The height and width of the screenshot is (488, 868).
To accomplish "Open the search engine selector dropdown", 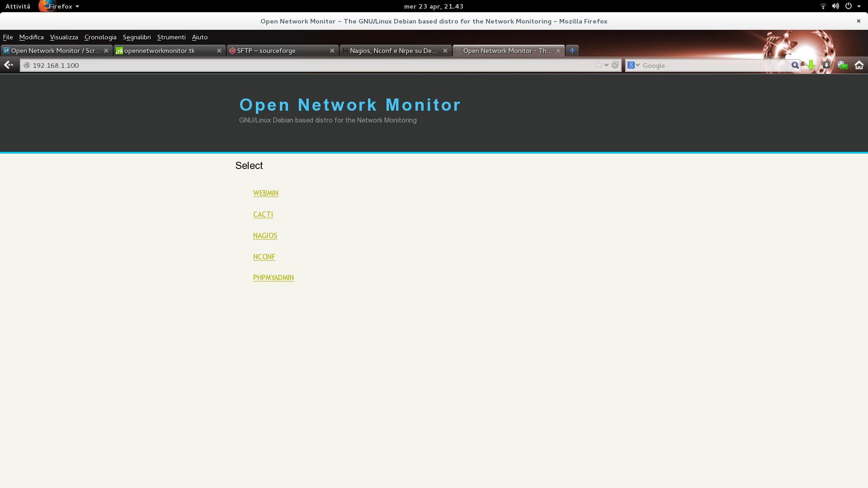I will 634,65.
